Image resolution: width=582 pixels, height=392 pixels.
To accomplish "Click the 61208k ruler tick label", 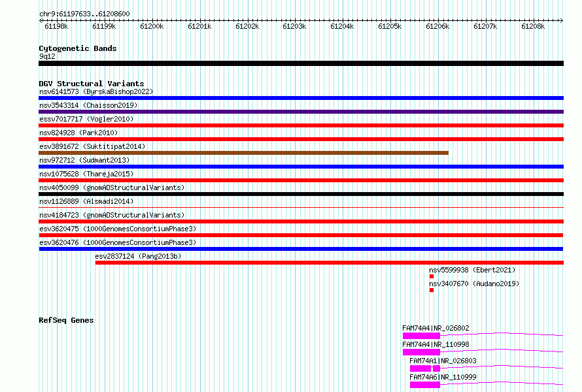I will click(533, 26).
